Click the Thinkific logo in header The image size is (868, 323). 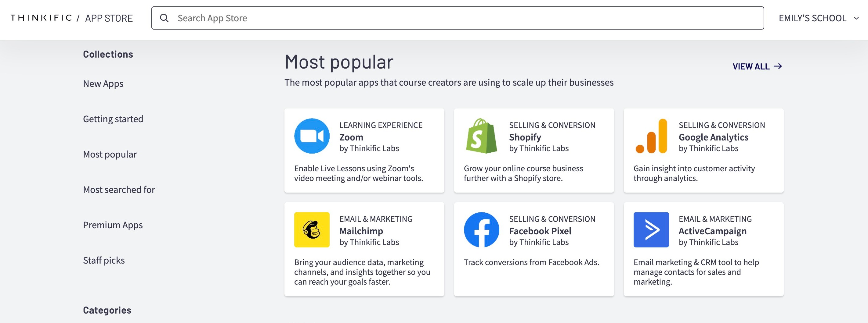[x=41, y=18]
